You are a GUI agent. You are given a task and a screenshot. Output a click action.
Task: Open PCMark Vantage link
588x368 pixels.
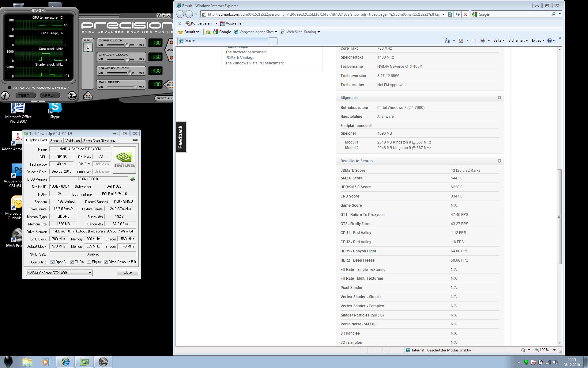240,58
